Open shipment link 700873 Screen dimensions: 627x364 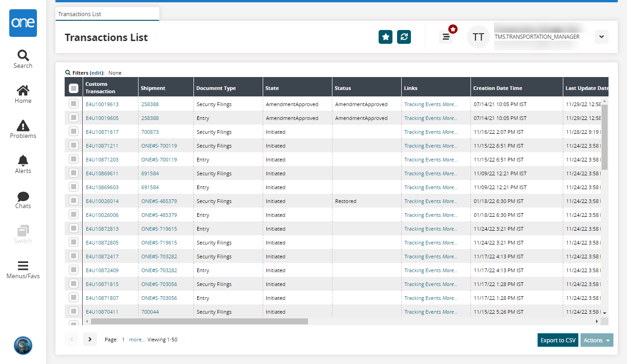tap(150, 132)
